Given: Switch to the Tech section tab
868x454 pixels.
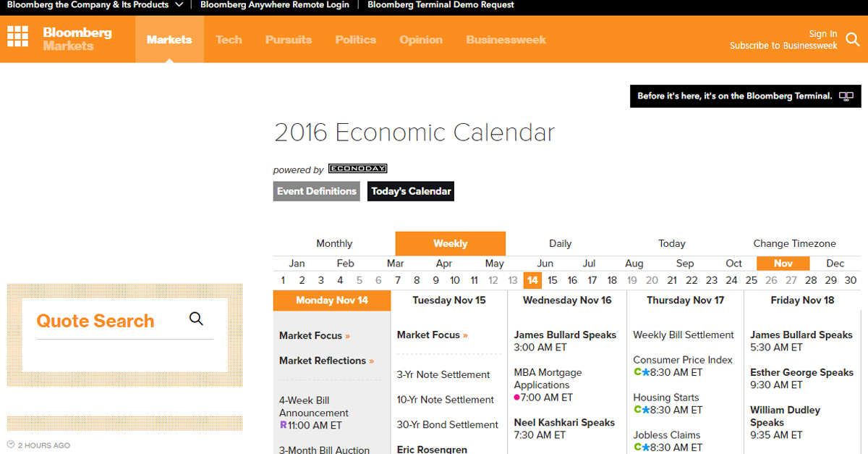Looking at the screenshot, I should tap(229, 40).
